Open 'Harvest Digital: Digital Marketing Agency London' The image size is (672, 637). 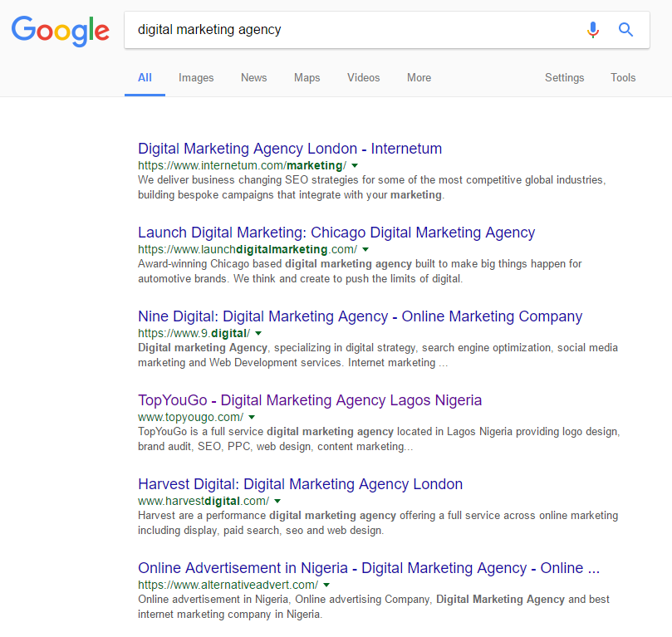point(301,484)
